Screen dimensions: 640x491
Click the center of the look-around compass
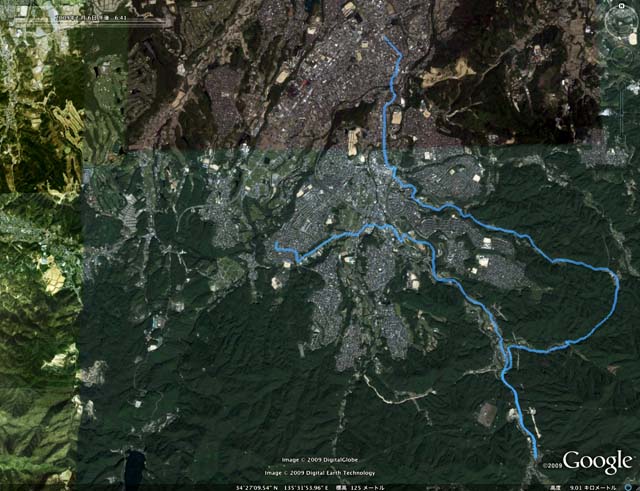tap(621, 22)
